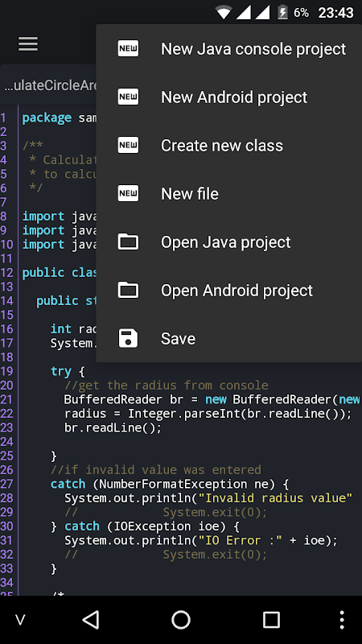
Task: Tap the keyboard hide down-arrow in navigation bar
Action: pyautogui.click(x=20, y=620)
